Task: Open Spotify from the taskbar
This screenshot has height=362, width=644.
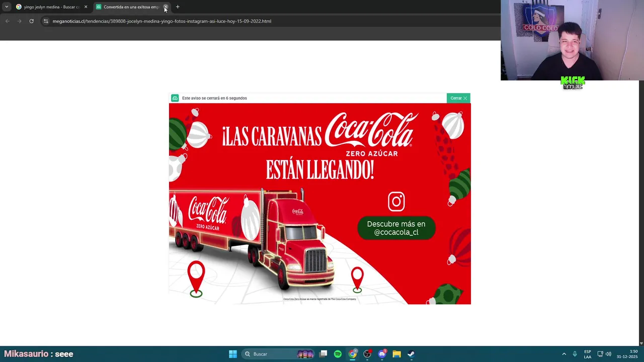Action: click(x=338, y=354)
